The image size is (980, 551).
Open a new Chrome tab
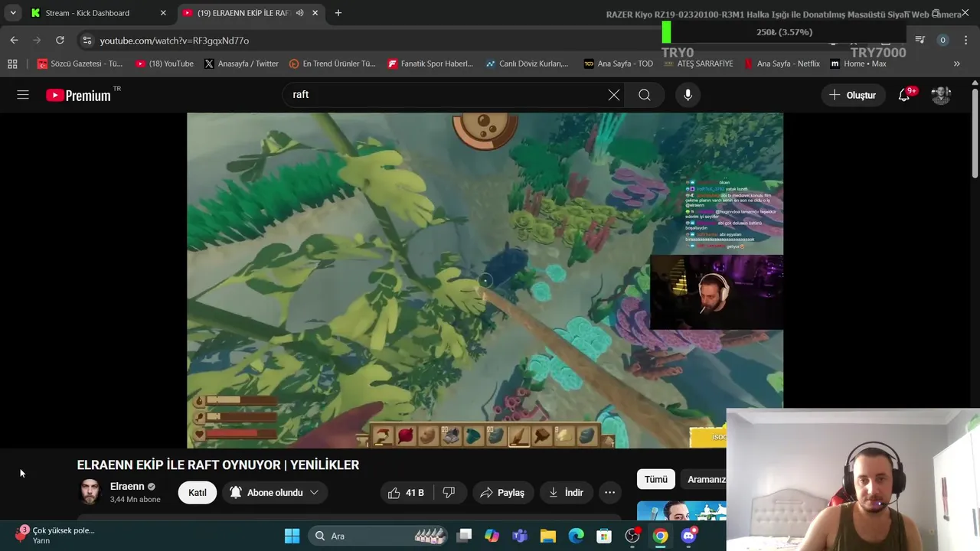(338, 13)
